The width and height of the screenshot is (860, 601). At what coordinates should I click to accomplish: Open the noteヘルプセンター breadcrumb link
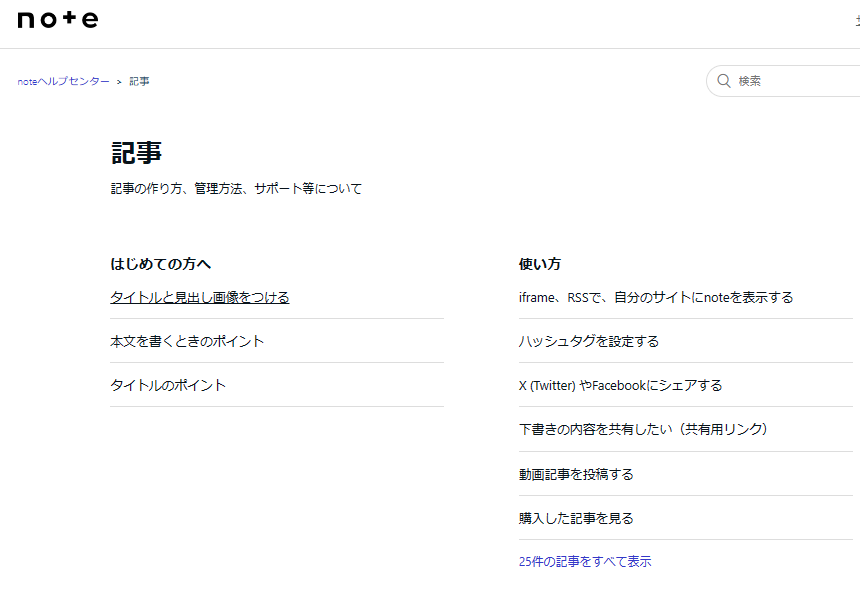pos(64,81)
